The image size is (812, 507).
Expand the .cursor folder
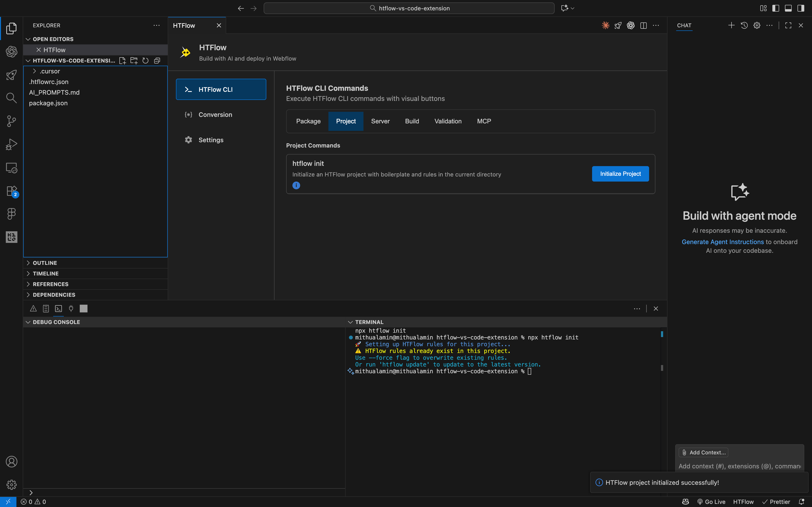(35, 71)
